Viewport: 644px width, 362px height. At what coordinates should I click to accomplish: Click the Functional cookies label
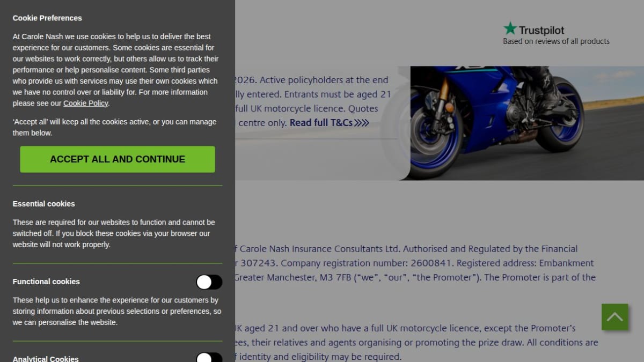(46, 282)
